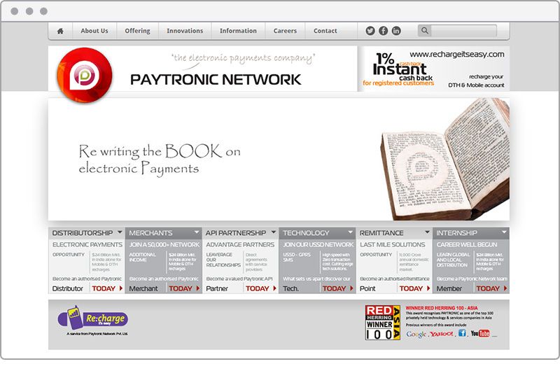Expand the Remittance dropdown arrow
The width and height of the screenshot is (560, 392).
(427, 232)
